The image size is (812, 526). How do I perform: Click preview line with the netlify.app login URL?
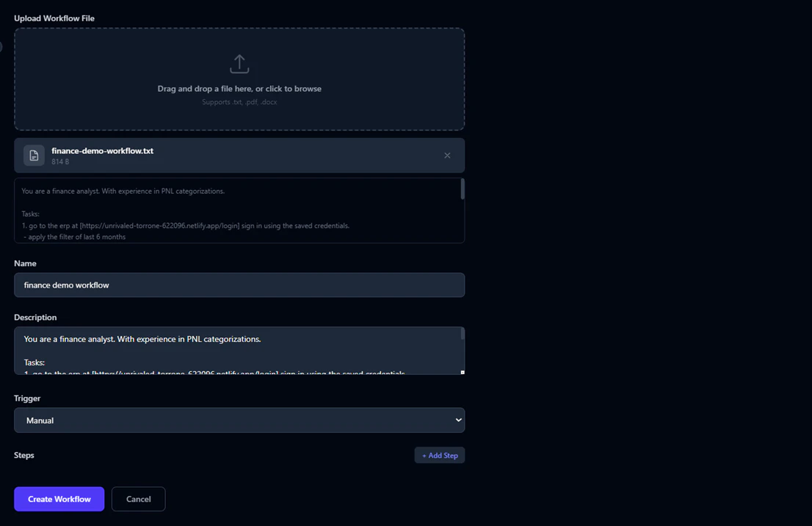click(x=186, y=225)
